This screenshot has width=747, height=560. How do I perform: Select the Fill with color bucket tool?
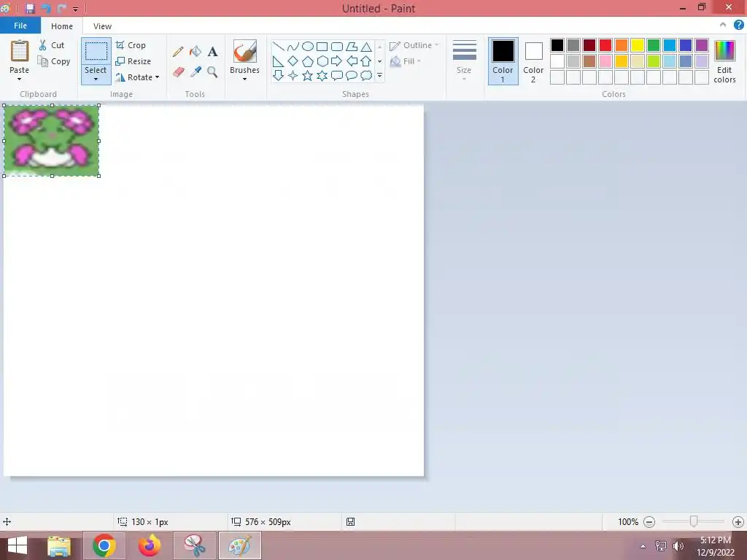tap(196, 52)
